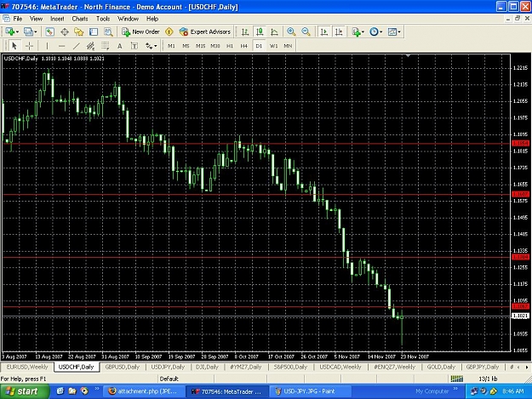Toggle chart shift icon
Image resolution: width=532 pixels, height=399 pixels.
tap(339, 31)
